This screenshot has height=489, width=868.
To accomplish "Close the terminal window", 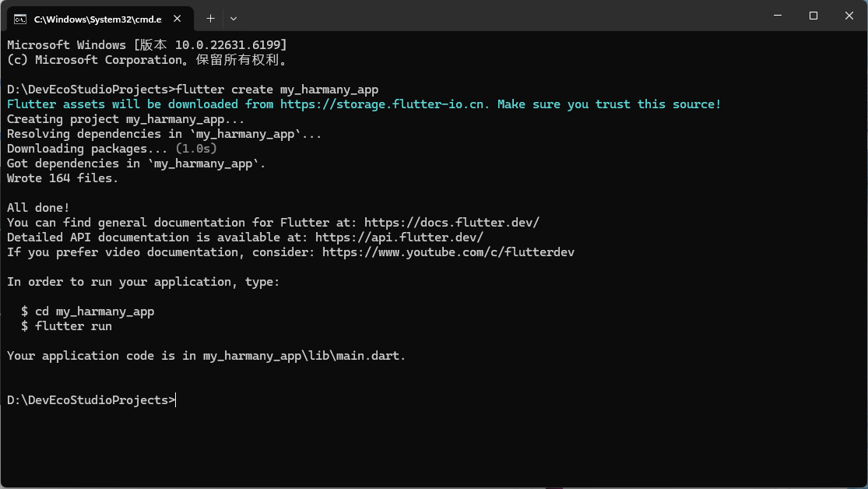I will click(x=849, y=16).
